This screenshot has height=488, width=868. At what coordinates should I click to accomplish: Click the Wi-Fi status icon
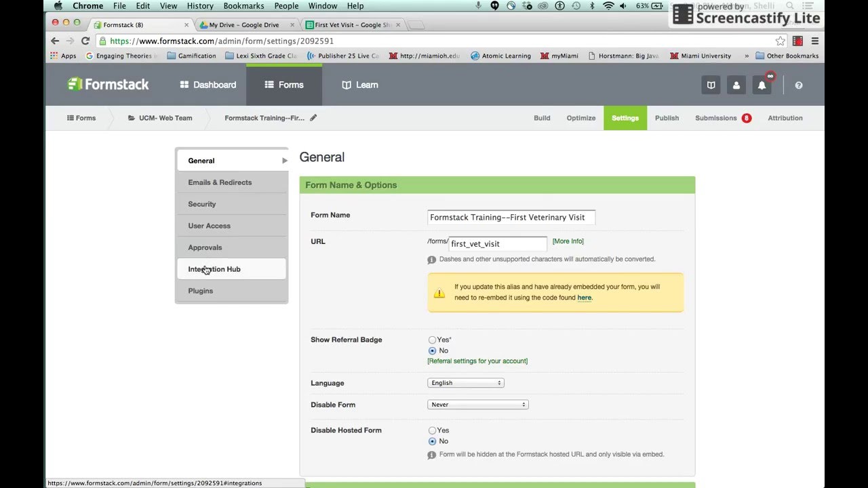click(x=608, y=5)
